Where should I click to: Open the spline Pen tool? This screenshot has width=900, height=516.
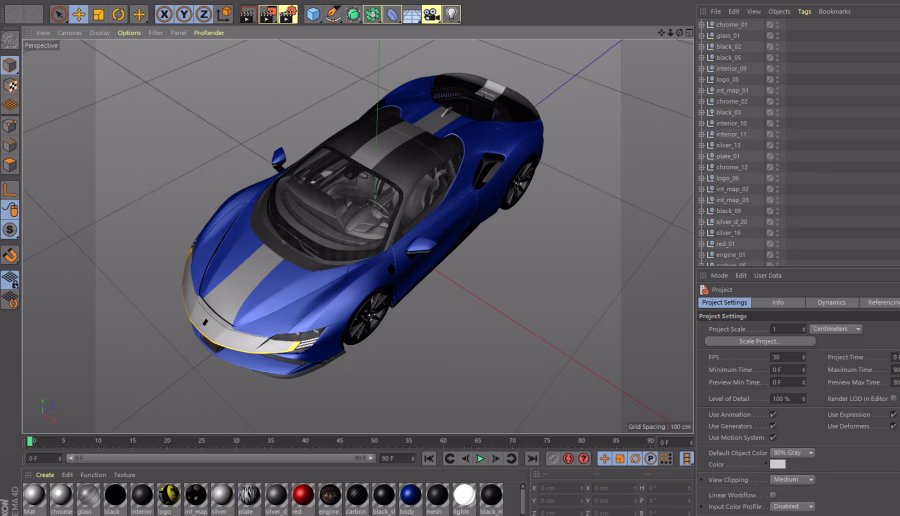[333, 14]
